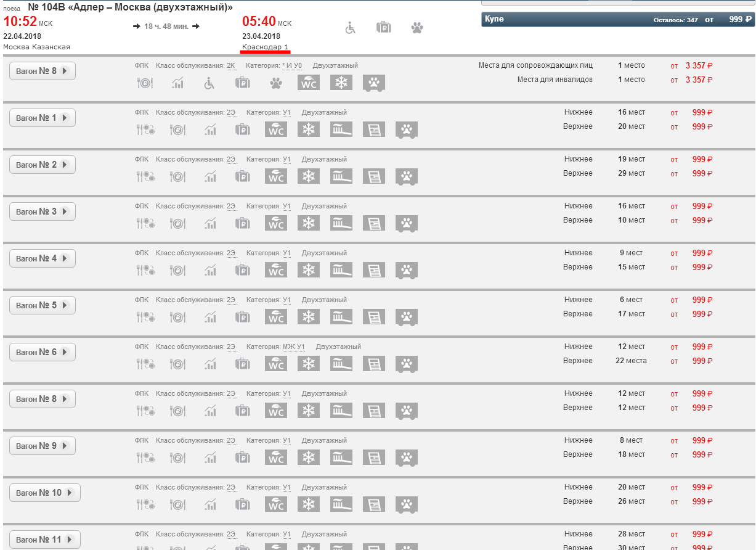Click the air conditioning snowflake icon for Вагон № 2
The width and height of the screenshot is (756, 550).
308,176
